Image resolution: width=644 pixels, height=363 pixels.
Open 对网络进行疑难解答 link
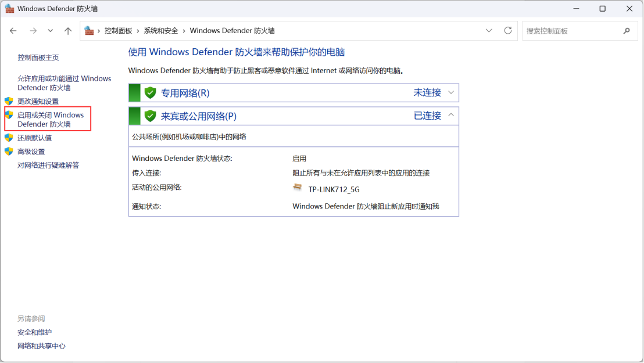(48, 165)
